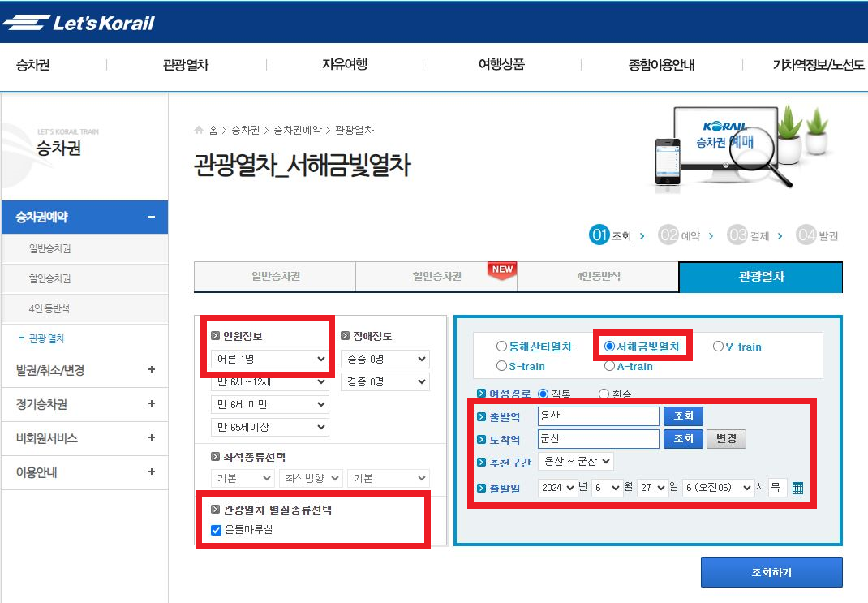This screenshot has width=868, height=603.
Task: Open 관광 열차 in the sidebar
Action: point(46,338)
